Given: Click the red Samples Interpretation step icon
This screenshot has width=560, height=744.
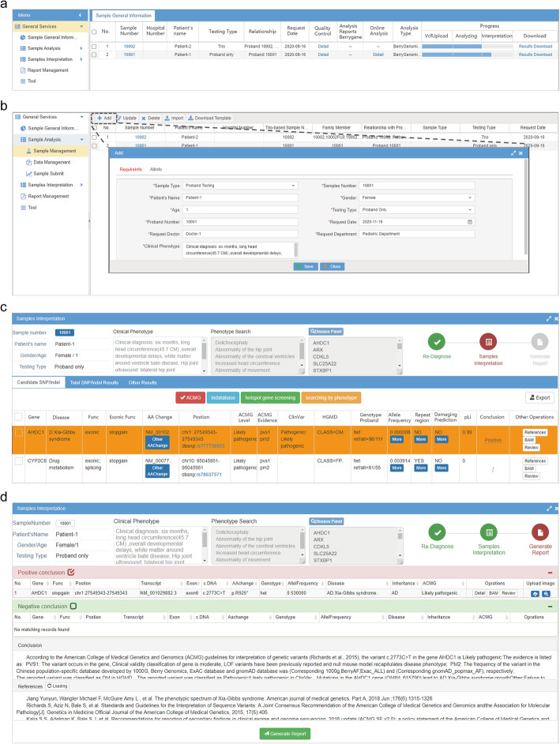Looking at the screenshot, I should (488, 341).
